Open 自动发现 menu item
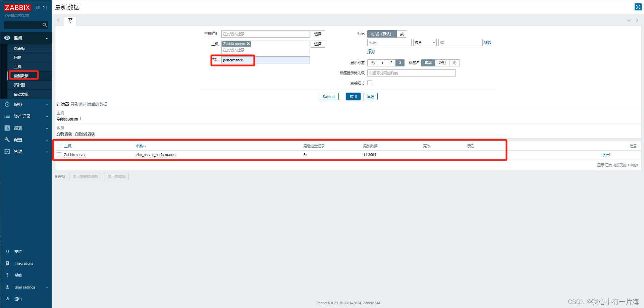 point(21,94)
